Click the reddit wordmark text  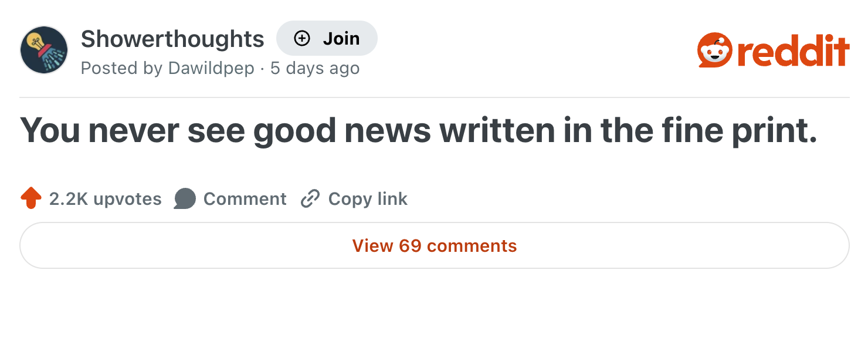coord(793,52)
